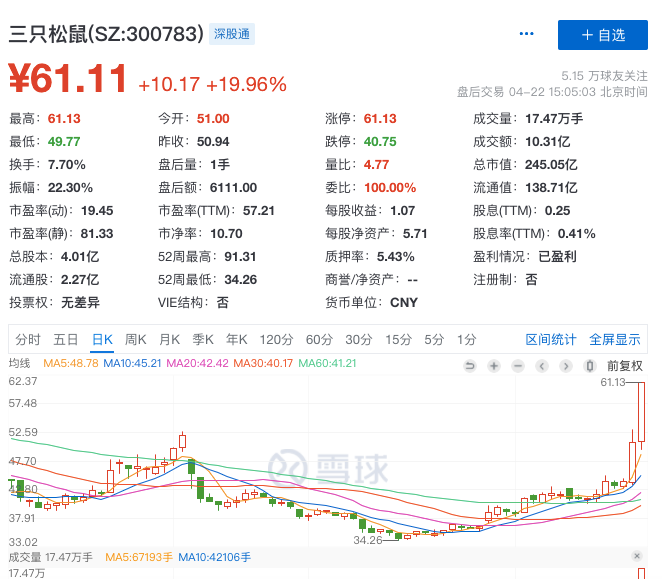The width and height of the screenshot is (662, 579).
Task: Open 全屏显示 fullscreen view
Action: coord(615,340)
